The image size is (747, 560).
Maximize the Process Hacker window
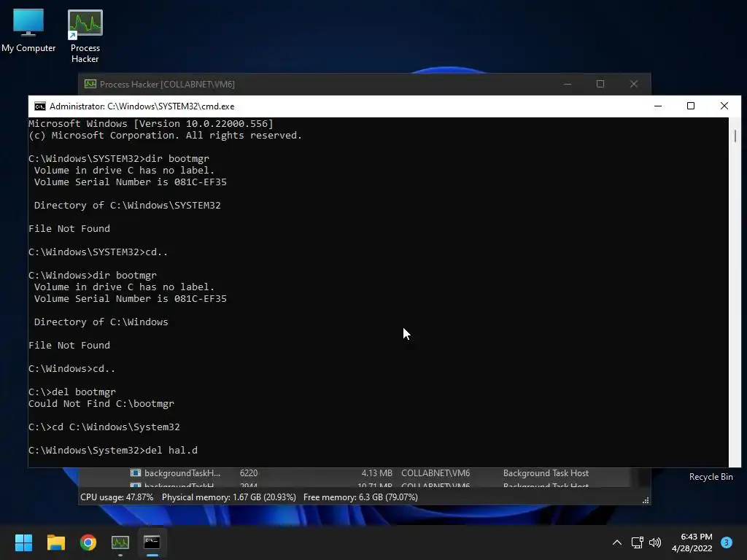coord(600,84)
